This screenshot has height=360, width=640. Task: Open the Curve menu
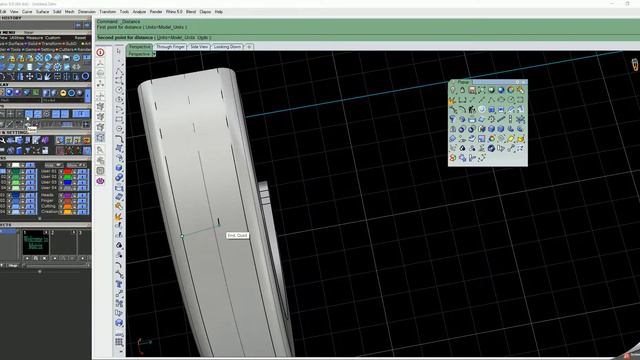[27, 12]
